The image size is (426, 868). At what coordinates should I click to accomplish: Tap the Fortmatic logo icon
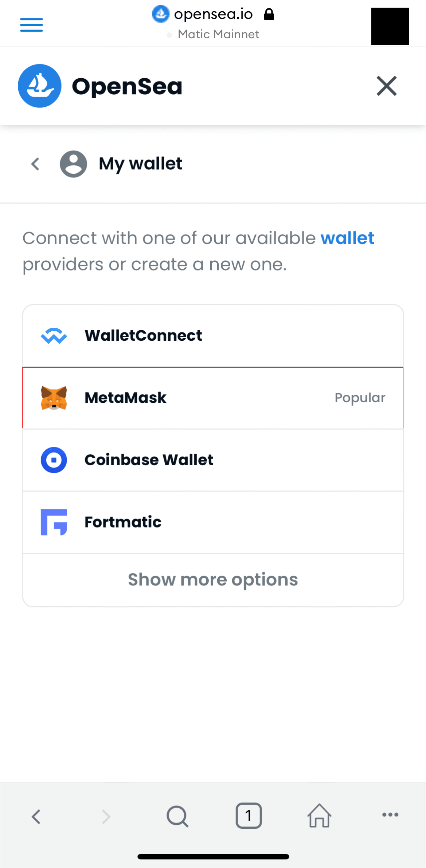tap(54, 522)
